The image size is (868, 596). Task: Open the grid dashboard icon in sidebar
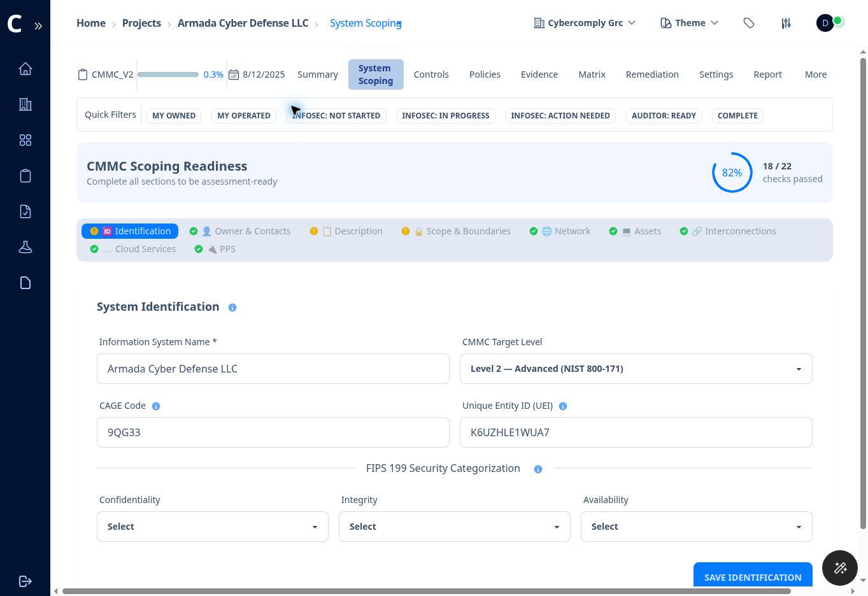pos(25,140)
